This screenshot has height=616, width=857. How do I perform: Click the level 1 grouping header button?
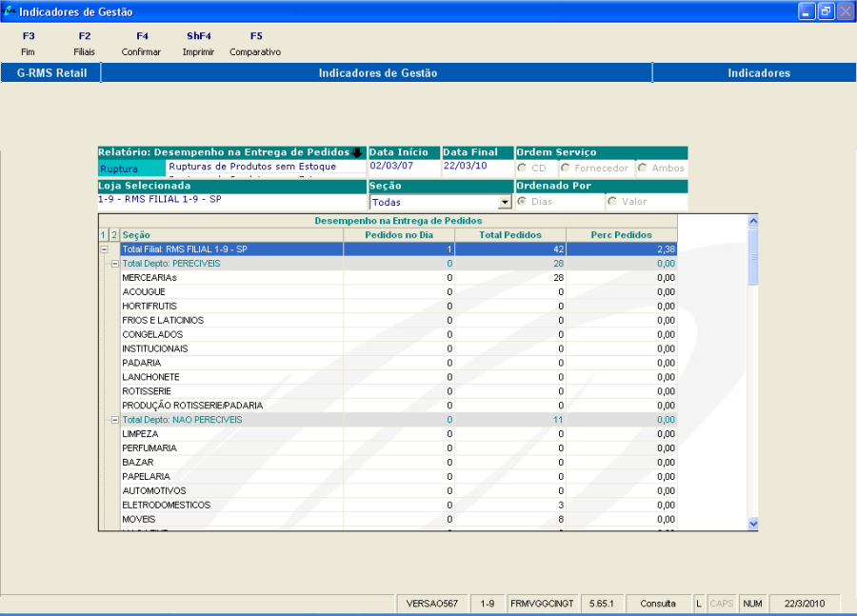coord(103,235)
